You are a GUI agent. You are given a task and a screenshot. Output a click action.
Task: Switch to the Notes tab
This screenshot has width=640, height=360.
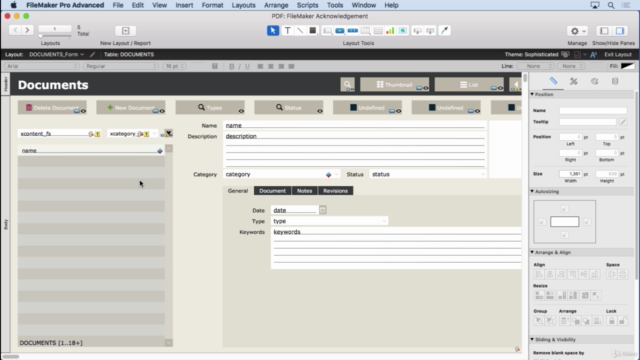pos(304,191)
